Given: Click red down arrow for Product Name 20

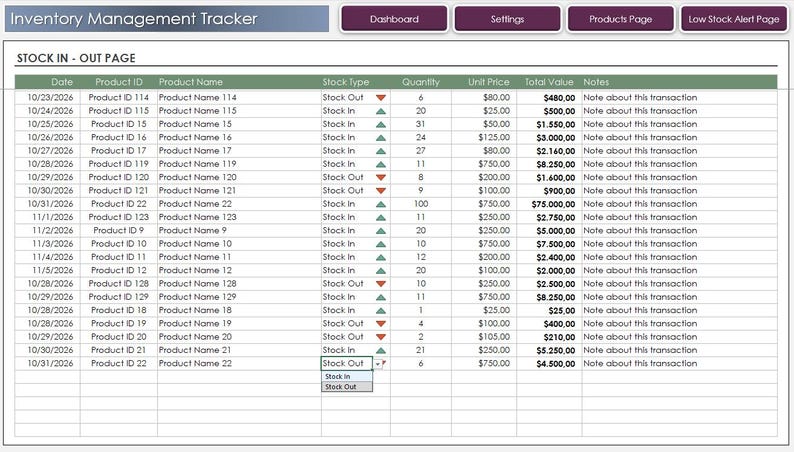Looking at the screenshot, I should click(381, 337).
